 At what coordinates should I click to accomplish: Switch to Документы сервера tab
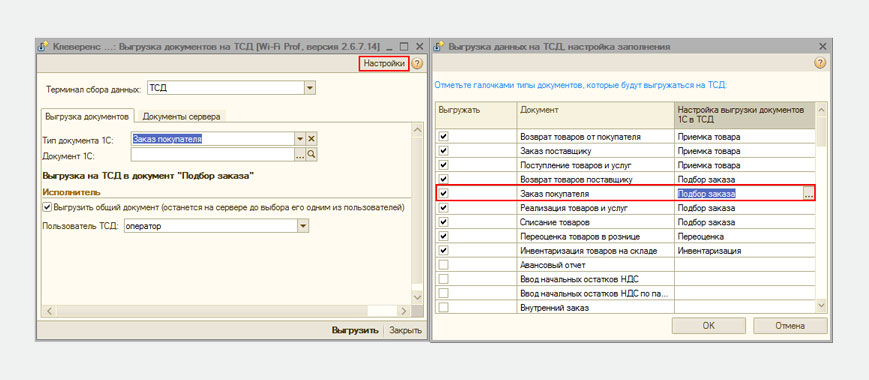tap(181, 117)
